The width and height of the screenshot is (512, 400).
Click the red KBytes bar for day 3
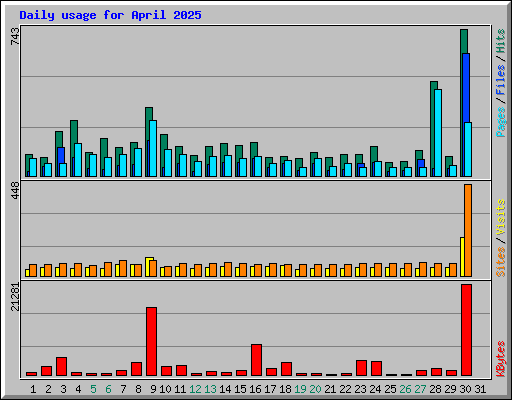tap(61, 367)
